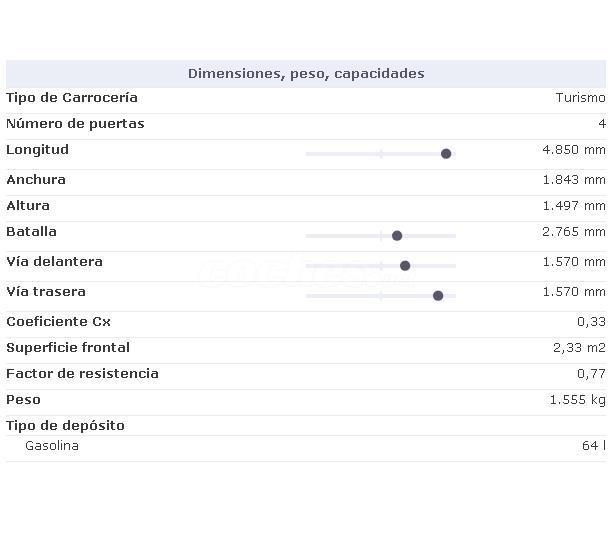This screenshot has height=539, width=613.
Task: Select the Gasolina tank entry
Action: coord(52,446)
